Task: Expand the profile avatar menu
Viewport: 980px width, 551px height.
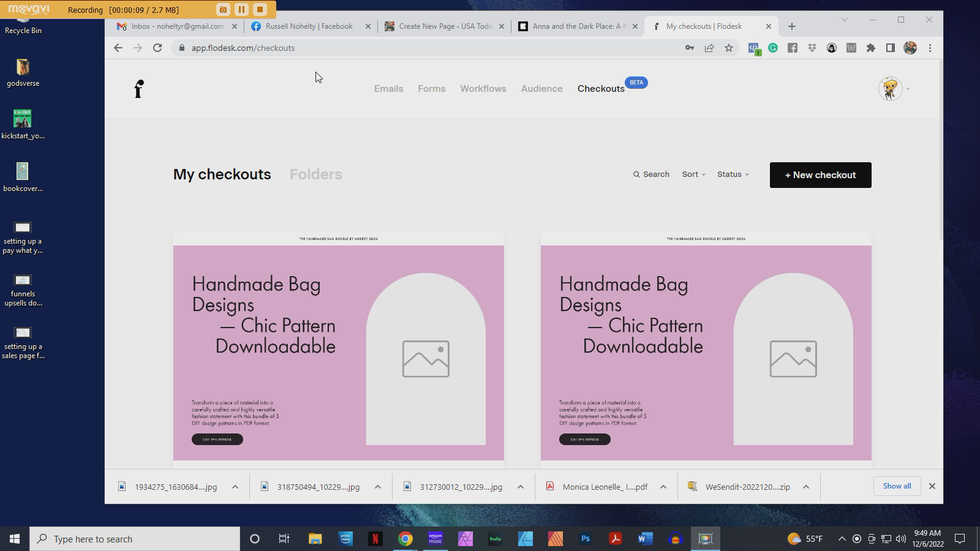Action: (x=893, y=88)
